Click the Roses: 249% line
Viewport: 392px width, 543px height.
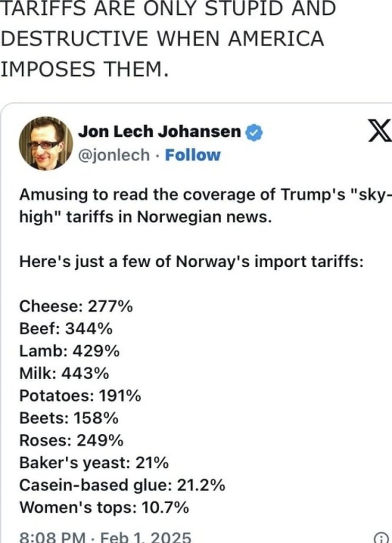pyautogui.click(x=72, y=440)
